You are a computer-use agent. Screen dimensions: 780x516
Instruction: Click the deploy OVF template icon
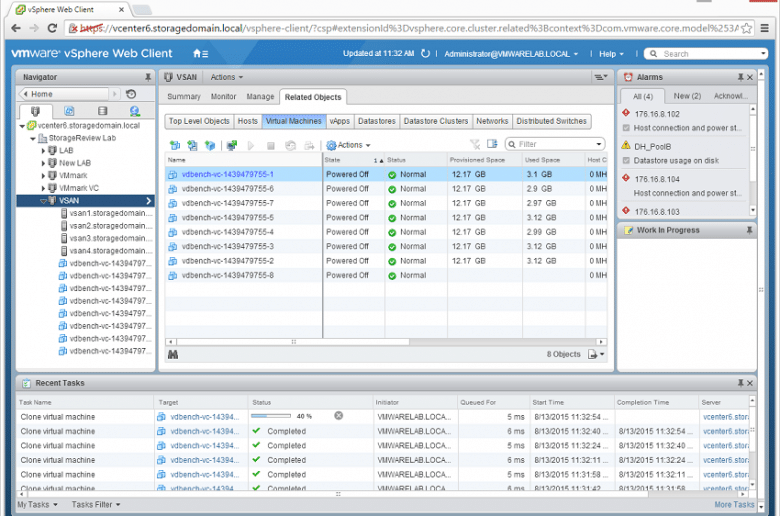(x=210, y=145)
